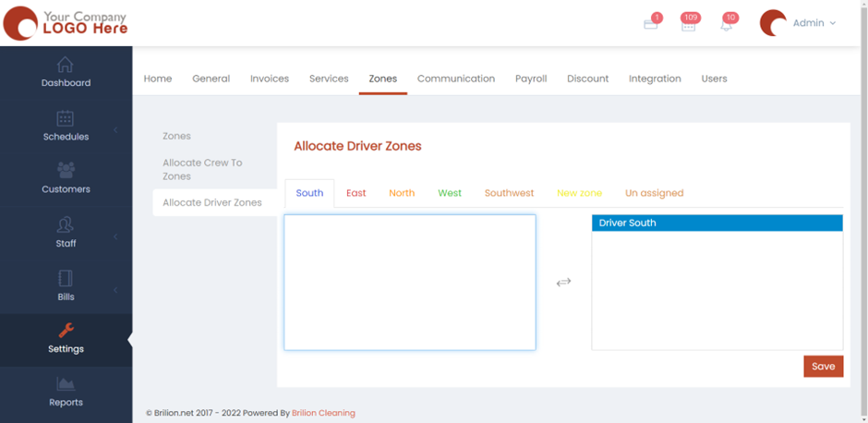Click the bell alerts icon
Screen dimensions: 868x423
click(x=726, y=25)
